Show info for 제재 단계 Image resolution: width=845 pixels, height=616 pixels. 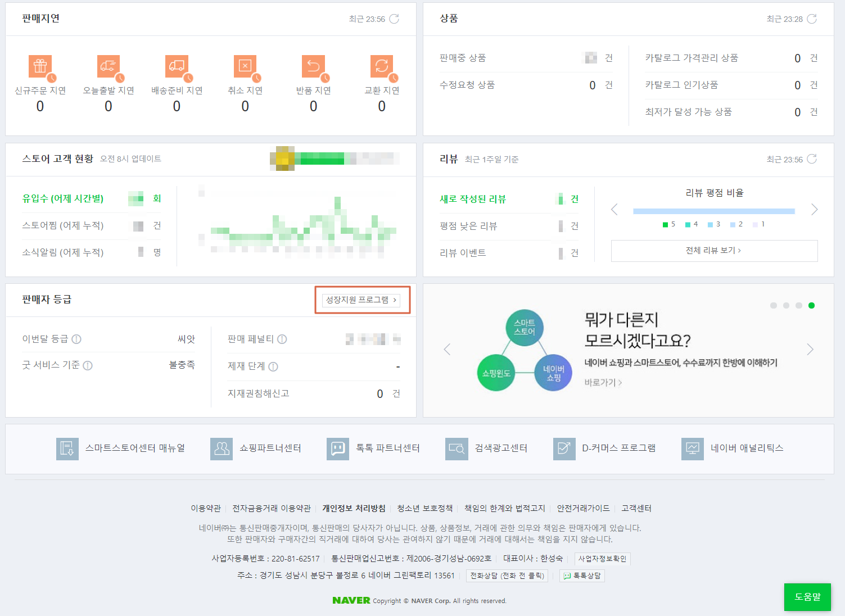[273, 366]
